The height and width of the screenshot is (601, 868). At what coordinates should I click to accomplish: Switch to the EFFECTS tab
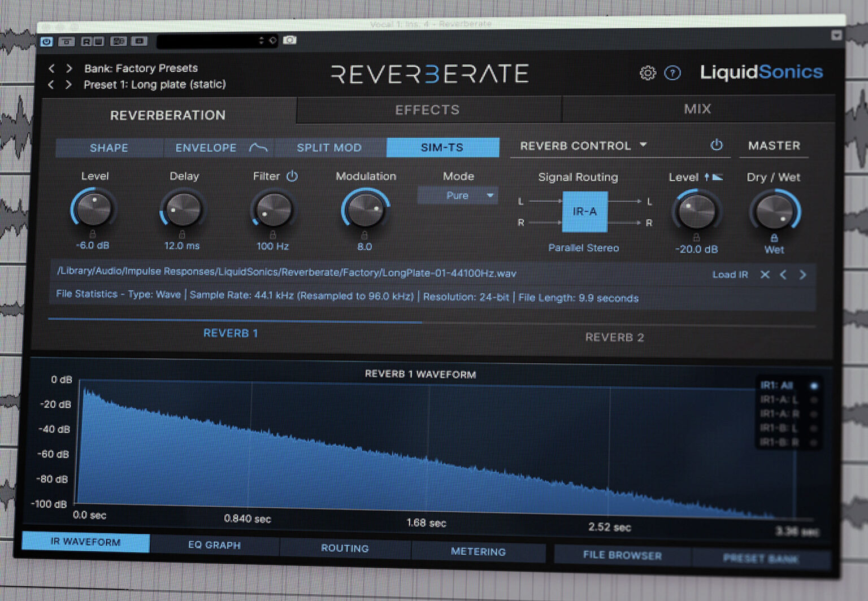428,109
